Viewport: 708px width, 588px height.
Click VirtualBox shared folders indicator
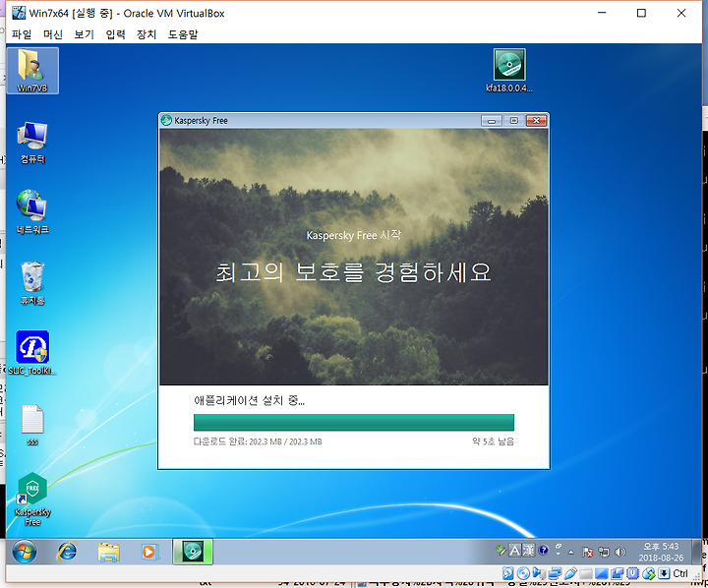[586, 573]
